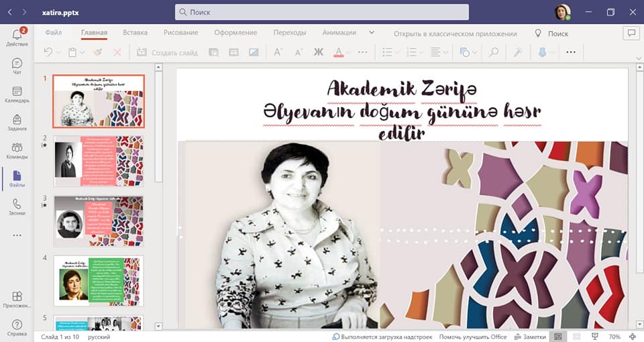Click the format painter brush icon

(98, 52)
